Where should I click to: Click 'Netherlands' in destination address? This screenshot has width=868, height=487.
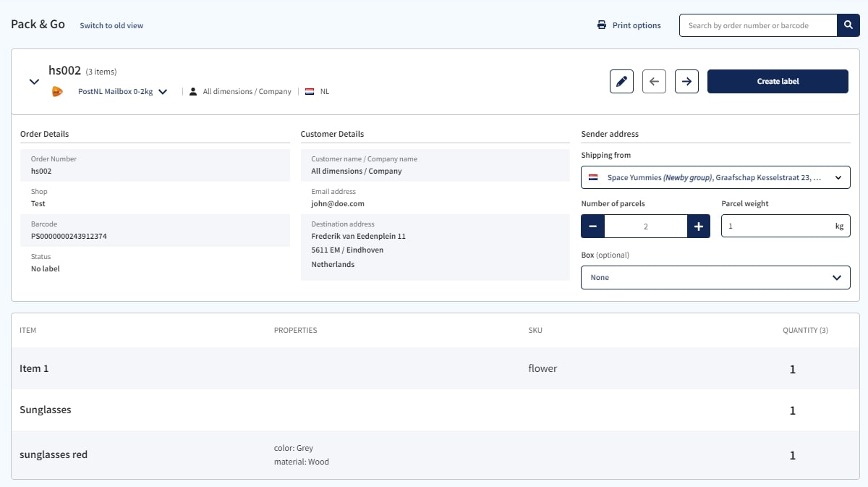point(333,265)
